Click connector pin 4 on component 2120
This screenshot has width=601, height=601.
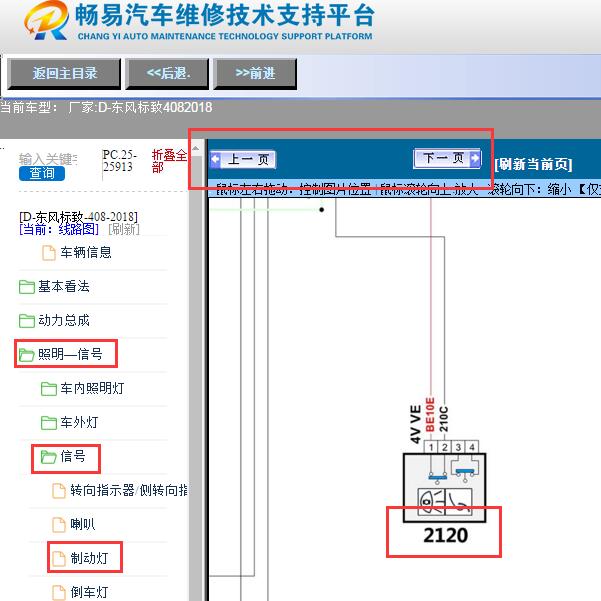point(472,447)
